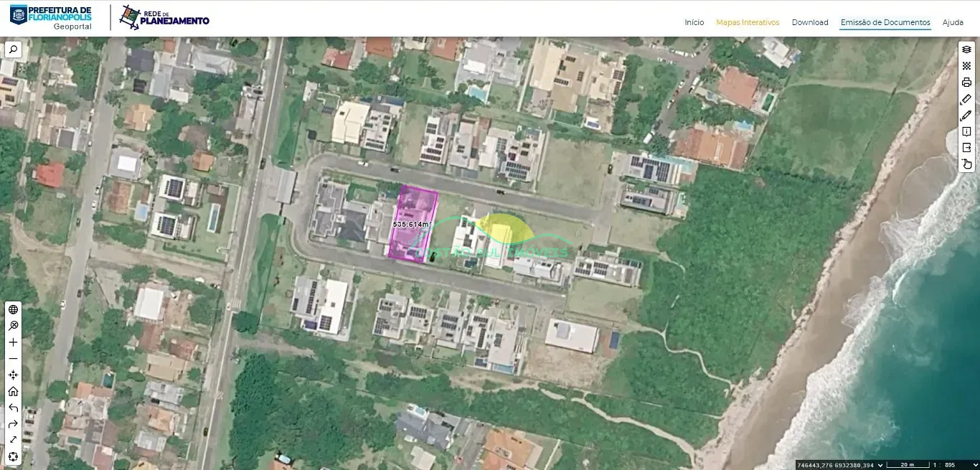Screen dimensions: 980x470
Task: Open the basemap checkerboard icon
Action: pyautogui.click(x=966, y=65)
